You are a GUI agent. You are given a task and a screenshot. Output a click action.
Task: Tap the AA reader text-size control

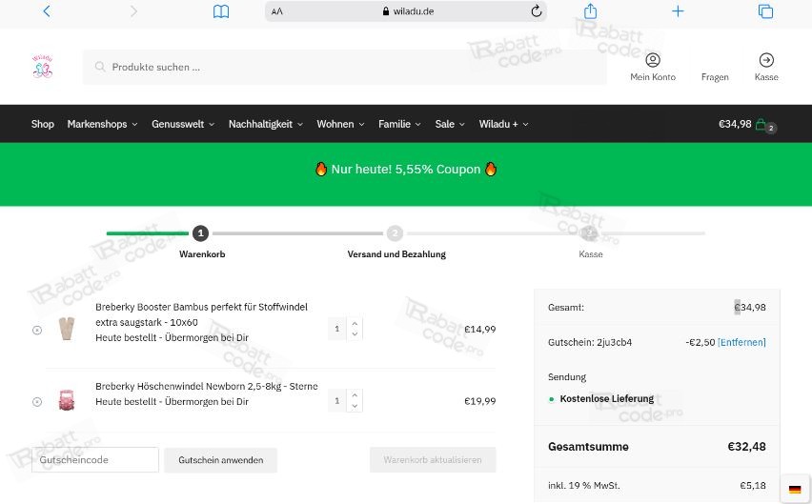click(277, 11)
